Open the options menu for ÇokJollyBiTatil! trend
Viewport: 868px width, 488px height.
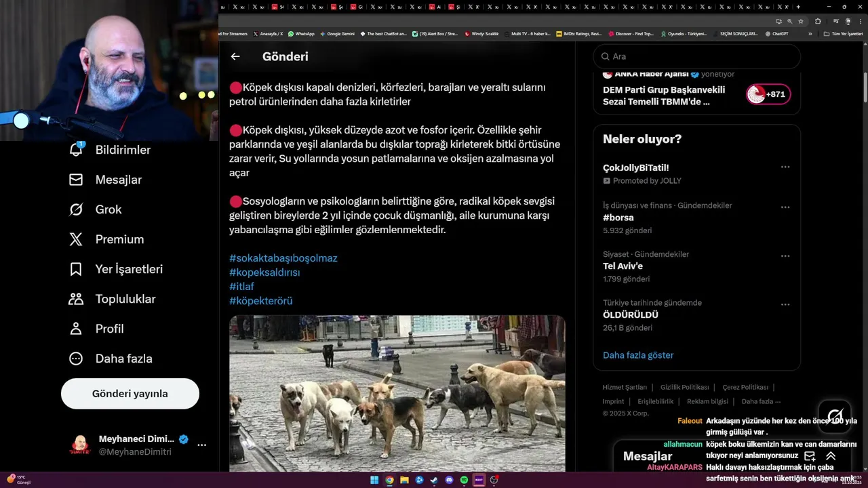coord(785,167)
